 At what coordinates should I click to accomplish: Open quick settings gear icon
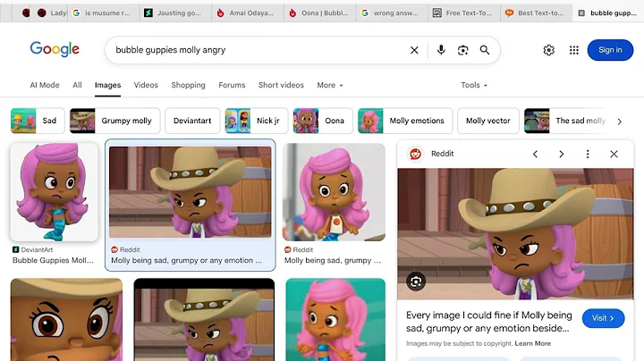pyautogui.click(x=548, y=50)
